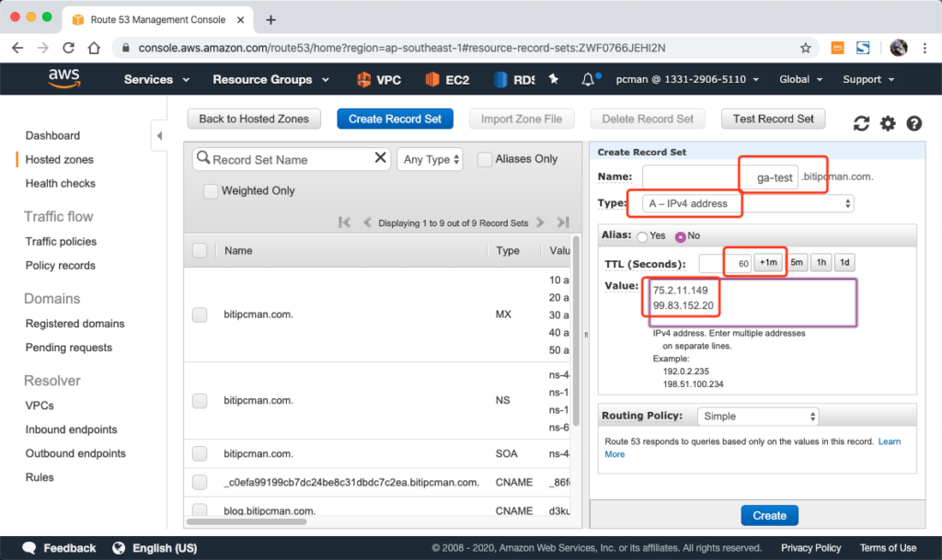Check the Weighted Only checkbox
Screen dimensions: 942x560
211,190
